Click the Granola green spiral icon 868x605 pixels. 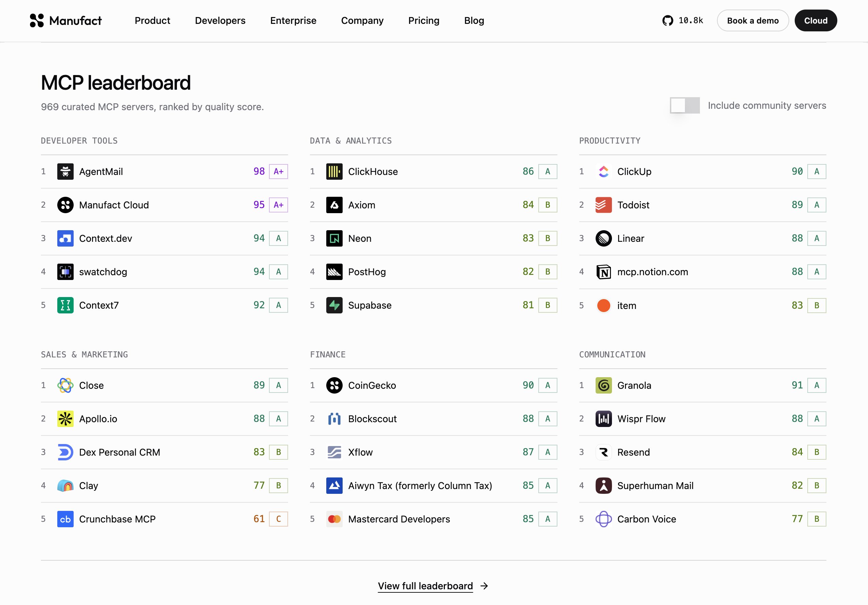603,385
